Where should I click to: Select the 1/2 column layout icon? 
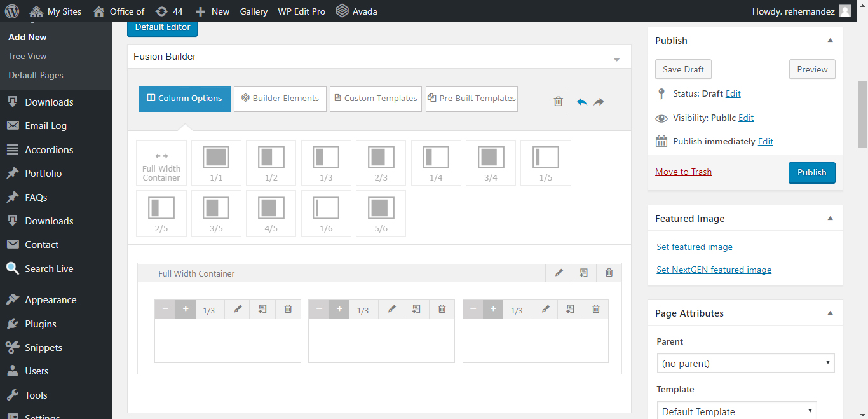pos(271,163)
